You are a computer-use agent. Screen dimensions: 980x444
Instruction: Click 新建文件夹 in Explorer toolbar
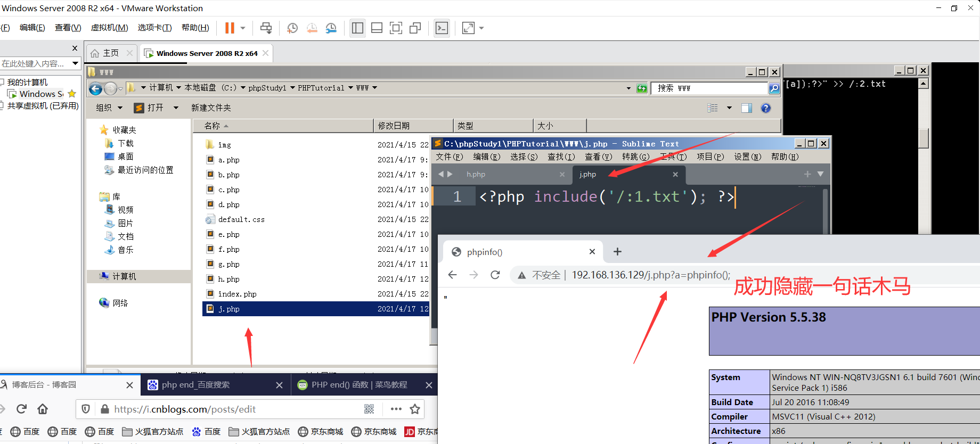(211, 108)
